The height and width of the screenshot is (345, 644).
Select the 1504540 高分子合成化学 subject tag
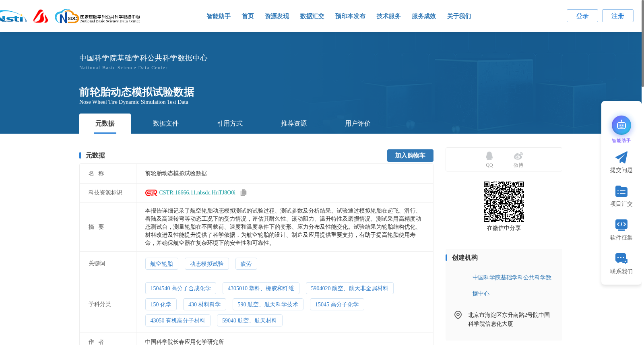point(180,288)
